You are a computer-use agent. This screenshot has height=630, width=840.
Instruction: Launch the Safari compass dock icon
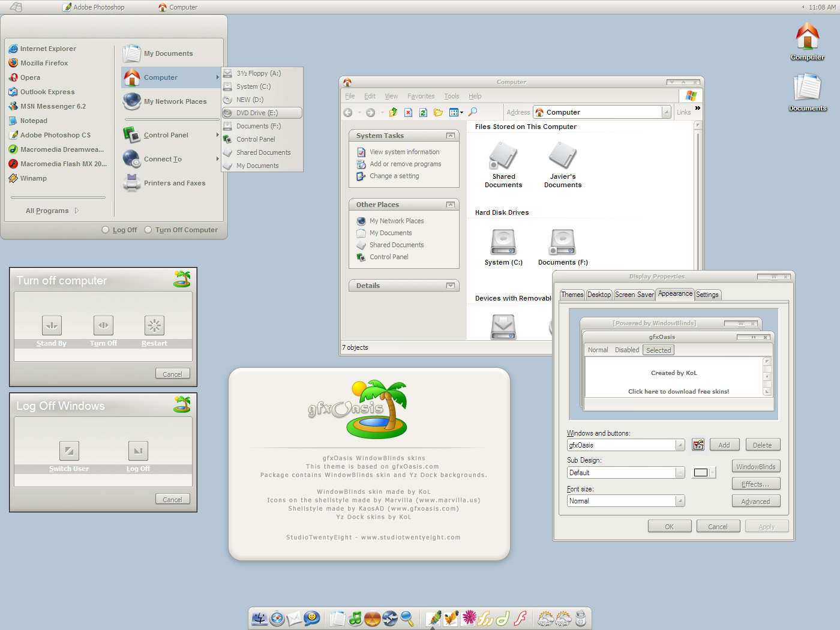coord(277,618)
